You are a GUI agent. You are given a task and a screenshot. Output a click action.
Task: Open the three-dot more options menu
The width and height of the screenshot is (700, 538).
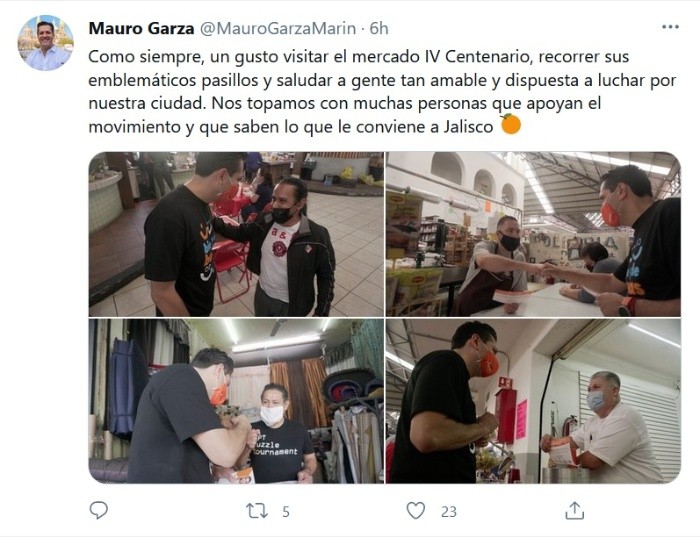(x=670, y=27)
